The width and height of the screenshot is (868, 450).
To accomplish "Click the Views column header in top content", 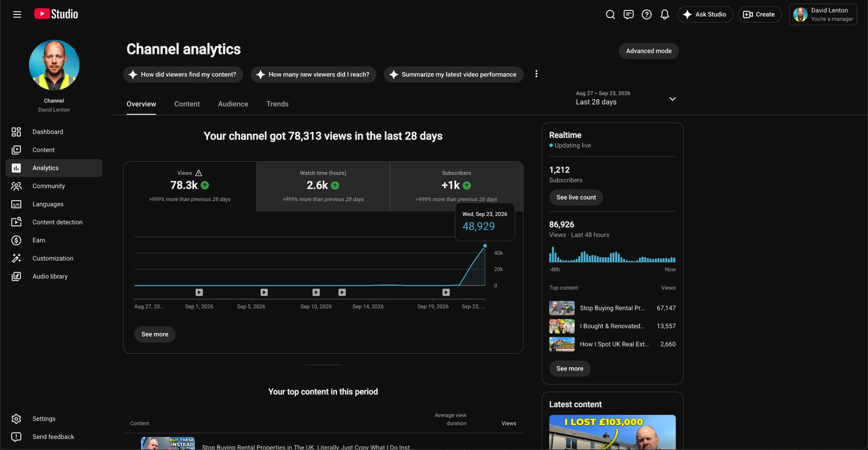I will (509, 424).
